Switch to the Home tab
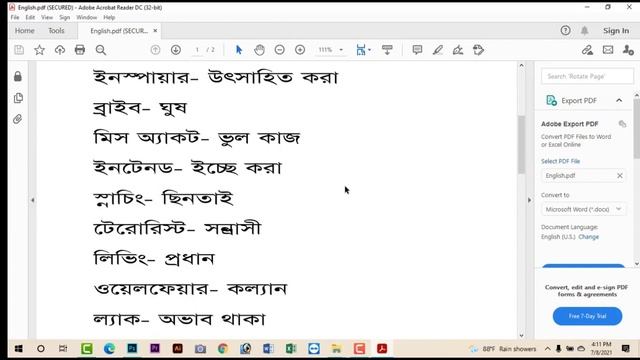 click(24, 31)
